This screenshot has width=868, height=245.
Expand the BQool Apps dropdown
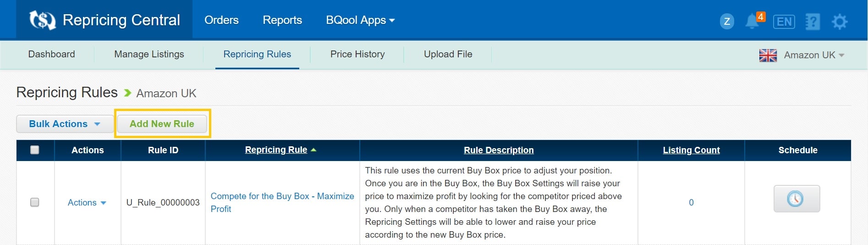360,20
